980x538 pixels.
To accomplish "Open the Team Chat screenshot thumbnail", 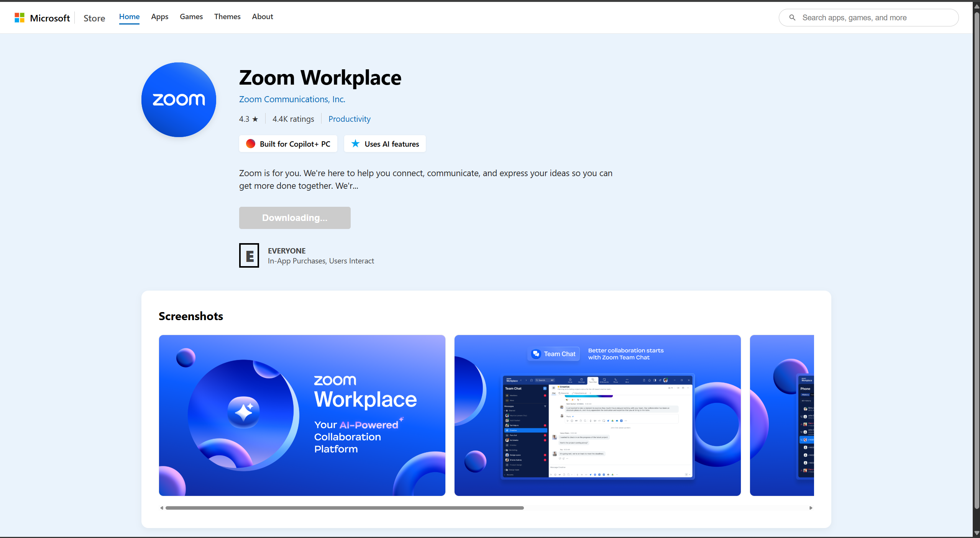I will coord(598,415).
